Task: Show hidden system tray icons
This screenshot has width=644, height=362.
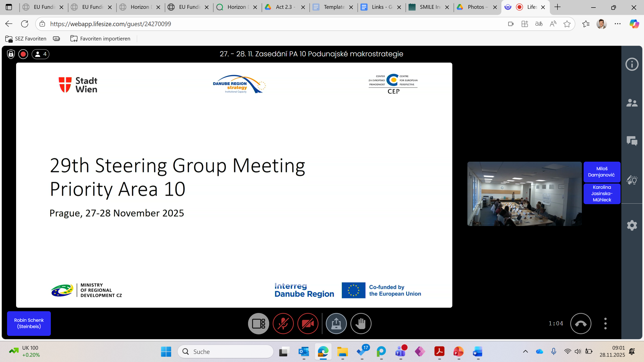Action: pyautogui.click(x=525, y=351)
